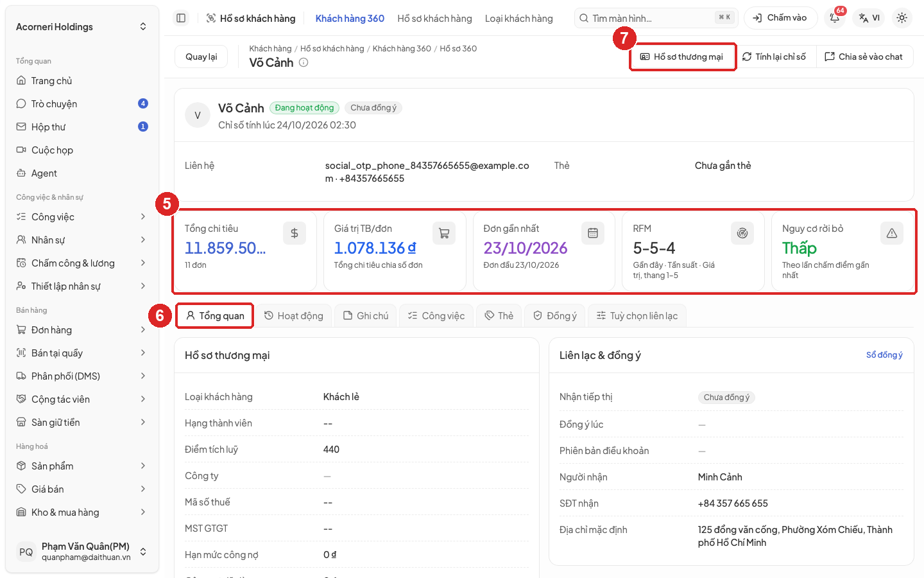This screenshot has width=924, height=578.
Task: Expand Nhân sự sidebar group
Action: tap(82, 240)
